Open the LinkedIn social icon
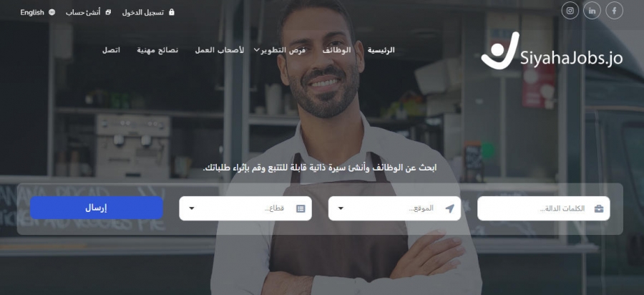 coord(592,11)
